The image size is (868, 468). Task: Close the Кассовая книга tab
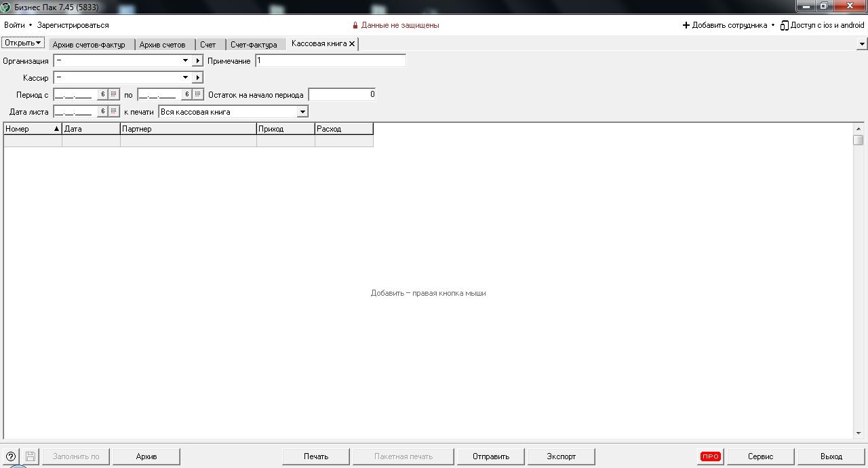[x=352, y=43]
